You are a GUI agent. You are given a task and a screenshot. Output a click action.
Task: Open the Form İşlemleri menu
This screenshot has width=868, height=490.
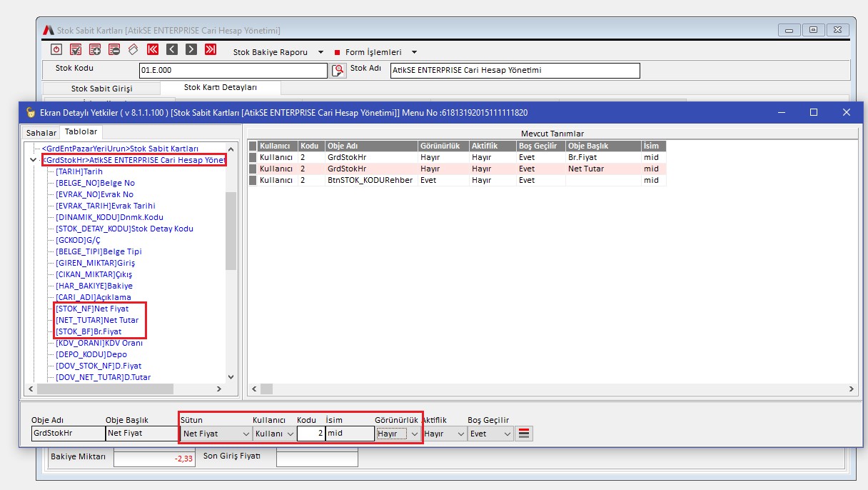tap(375, 52)
